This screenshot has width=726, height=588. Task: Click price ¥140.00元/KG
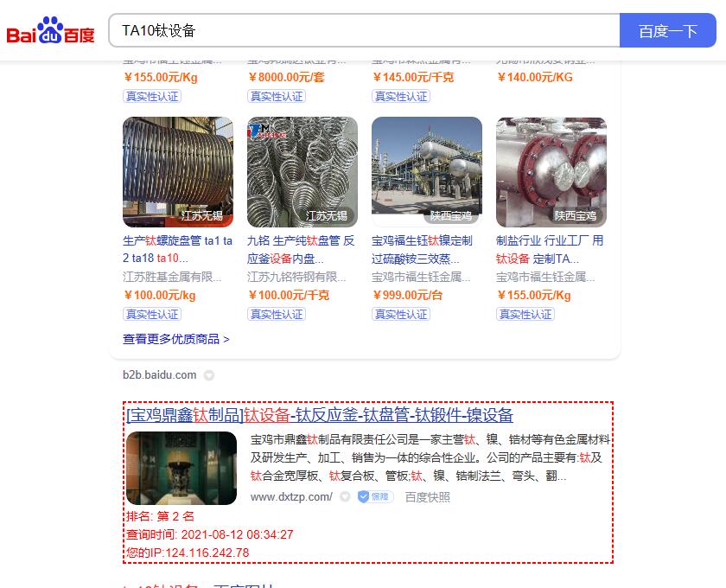535,77
